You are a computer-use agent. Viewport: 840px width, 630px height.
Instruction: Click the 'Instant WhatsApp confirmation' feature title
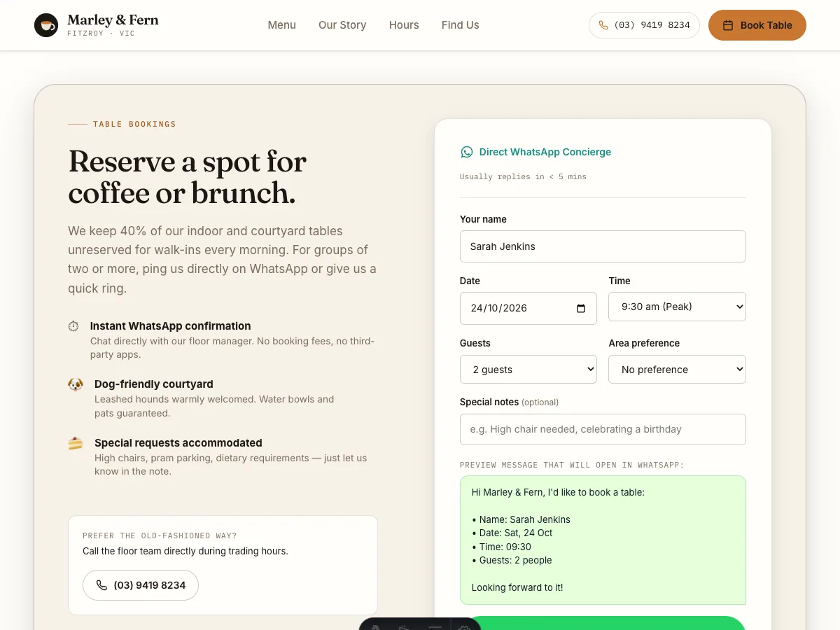point(170,326)
